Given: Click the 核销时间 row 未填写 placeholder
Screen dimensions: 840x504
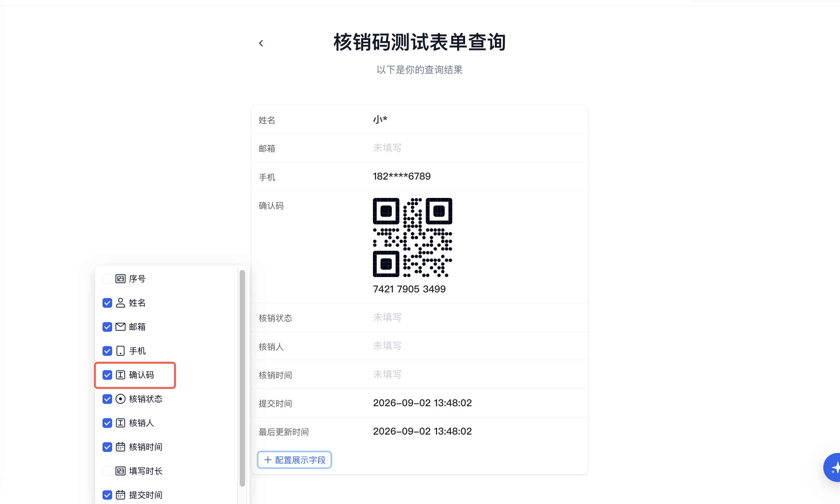Looking at the screenshot, I should coord(387,374).
